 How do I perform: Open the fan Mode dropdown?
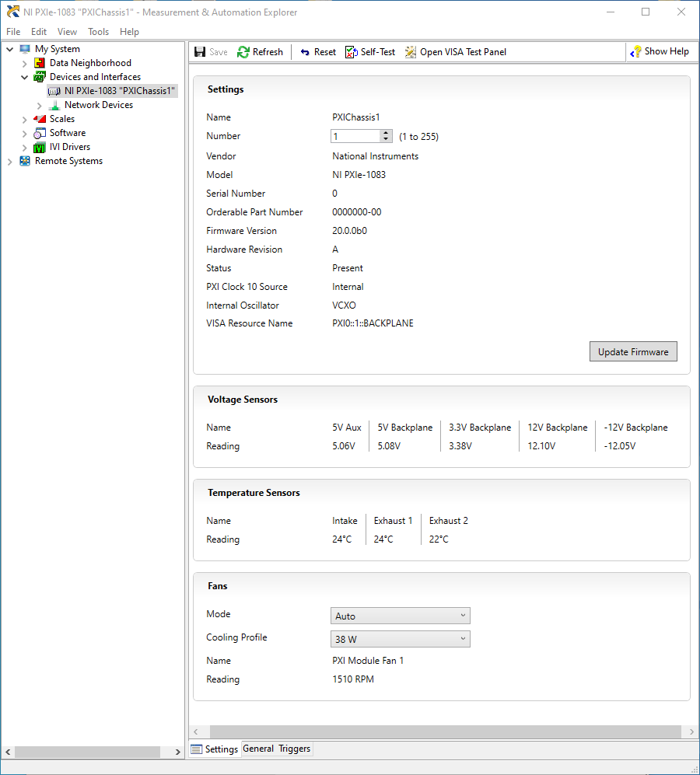coord(401,616)
